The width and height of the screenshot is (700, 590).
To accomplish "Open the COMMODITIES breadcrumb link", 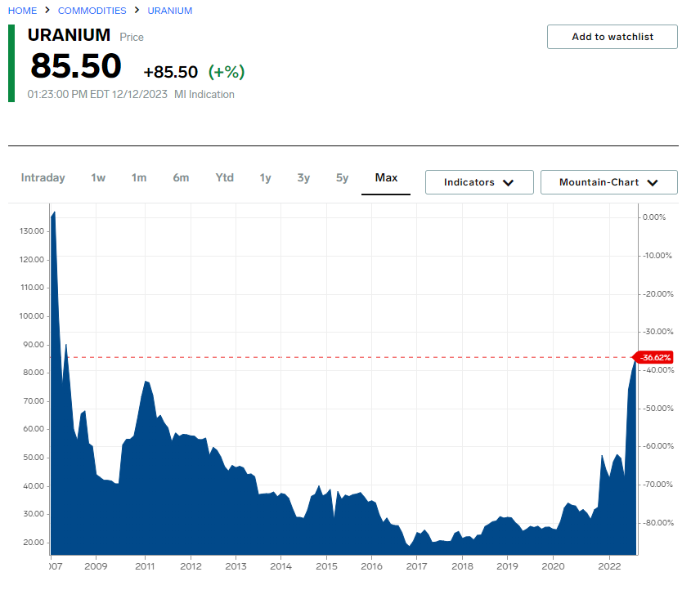I will click(x=92, y=11).
